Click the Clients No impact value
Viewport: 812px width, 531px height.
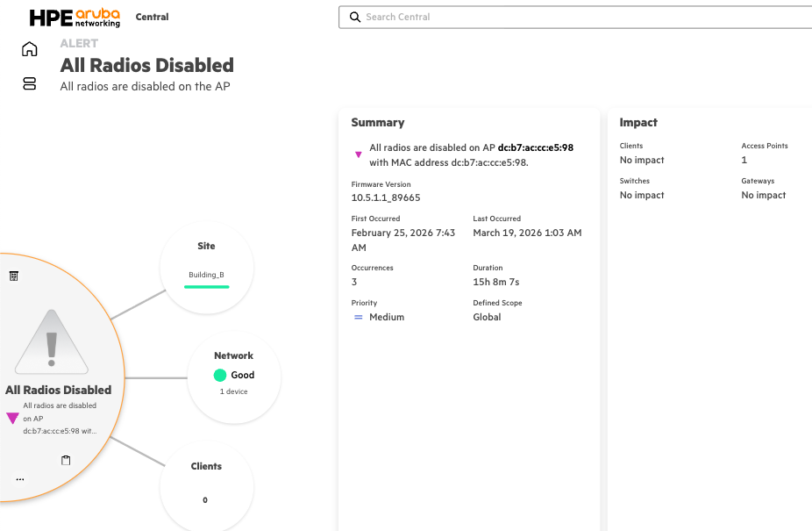pos(642,161)
